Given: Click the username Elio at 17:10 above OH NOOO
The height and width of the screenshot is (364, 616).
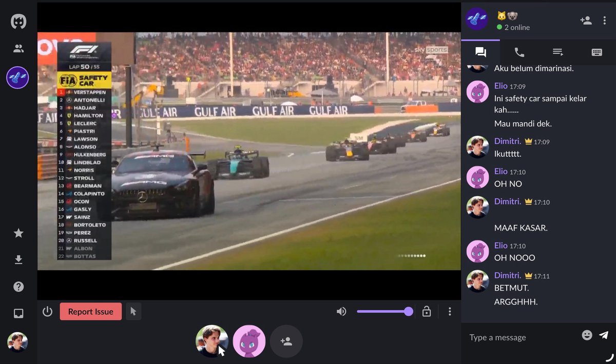Looking at the screenshot, I should (501, 245).
